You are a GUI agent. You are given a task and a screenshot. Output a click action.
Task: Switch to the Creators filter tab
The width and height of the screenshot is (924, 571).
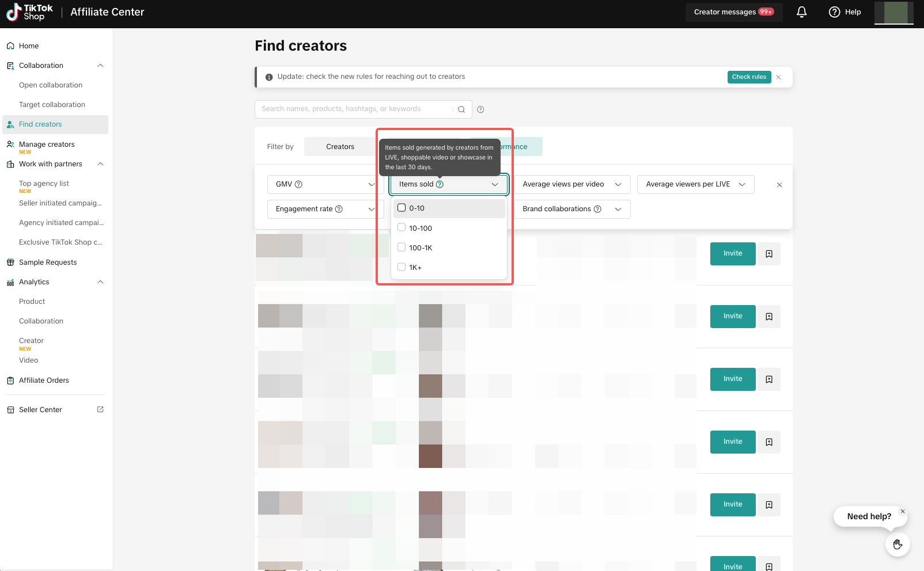pos(340,147)
